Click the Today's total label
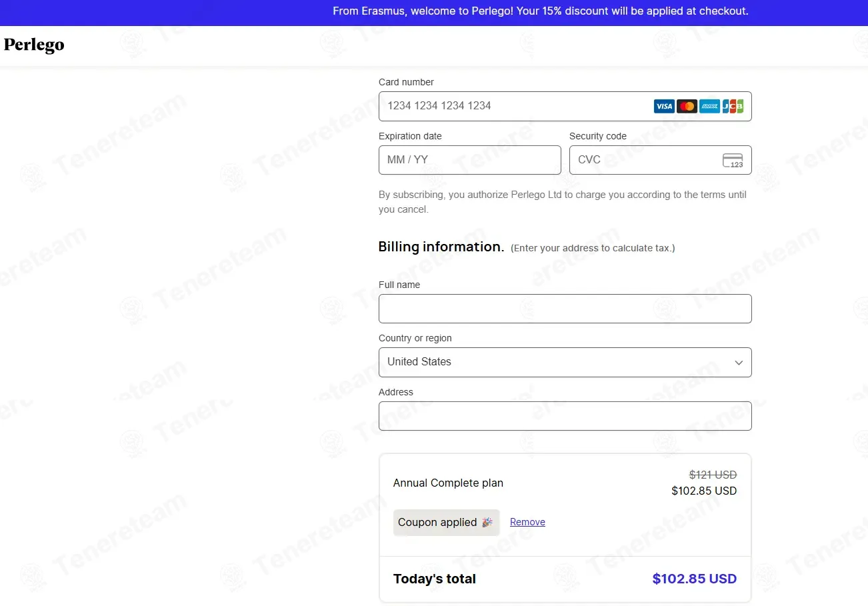This screenshot has height=606, width=868. click(x=435, y=579)
